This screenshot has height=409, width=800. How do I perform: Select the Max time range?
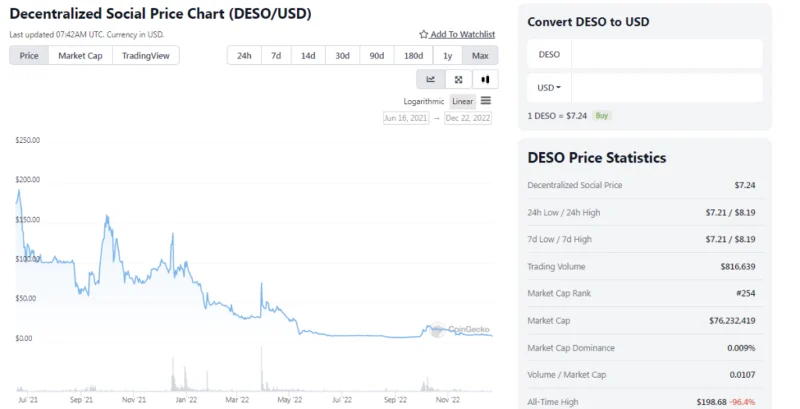coord(480,56)
